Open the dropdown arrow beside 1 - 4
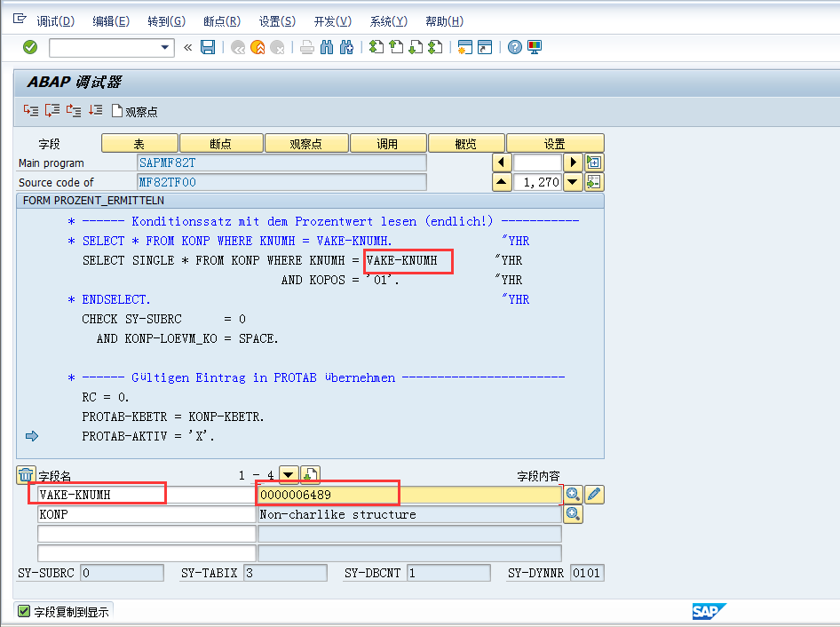The image size is (840, 627). (286, 474)
